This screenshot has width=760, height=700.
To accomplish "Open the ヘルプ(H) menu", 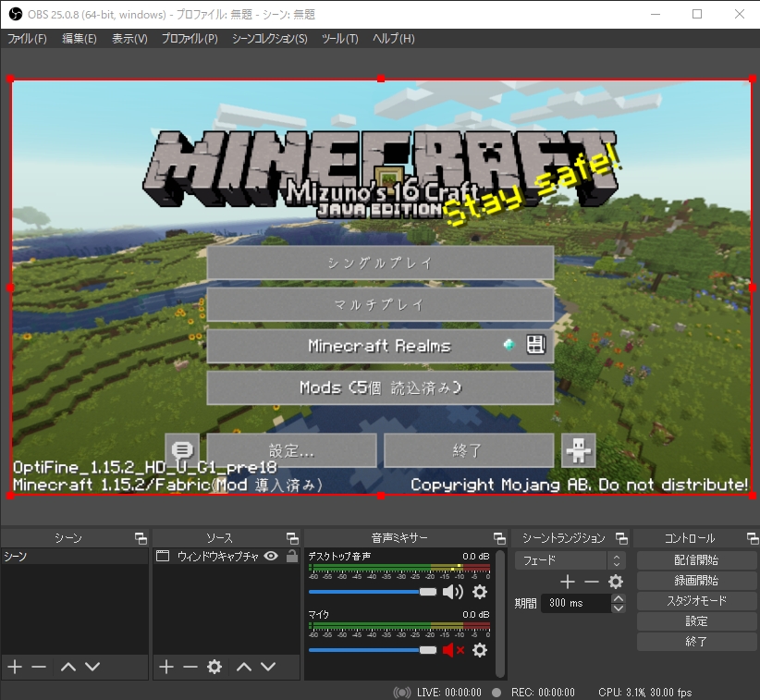I will 393,38.
